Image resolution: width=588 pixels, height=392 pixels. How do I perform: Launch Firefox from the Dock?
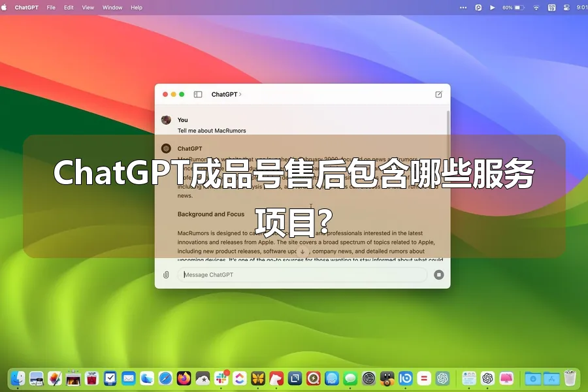tap(184, 378)
